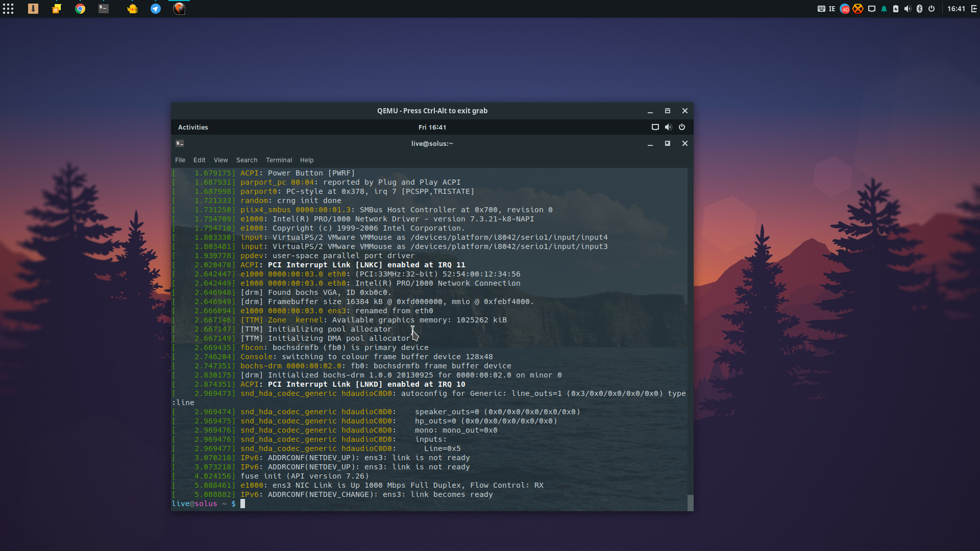Open the tray icon with 40 badge
The height and width of the screenshot is (551, 980).
(x=845, y=9)
